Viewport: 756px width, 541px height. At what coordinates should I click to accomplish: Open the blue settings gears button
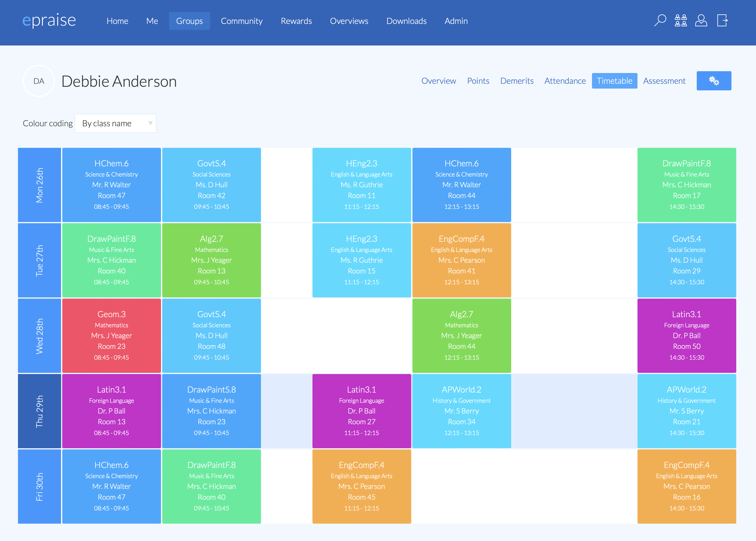pos(714,80)
